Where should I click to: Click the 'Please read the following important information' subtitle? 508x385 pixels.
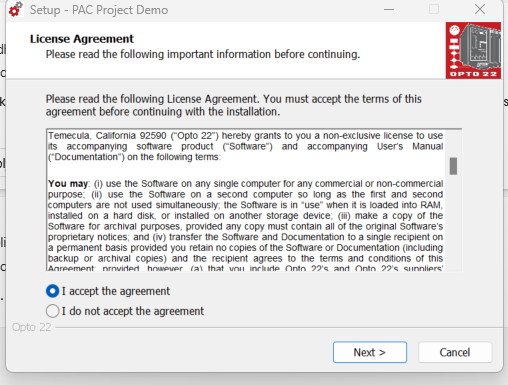203,54
